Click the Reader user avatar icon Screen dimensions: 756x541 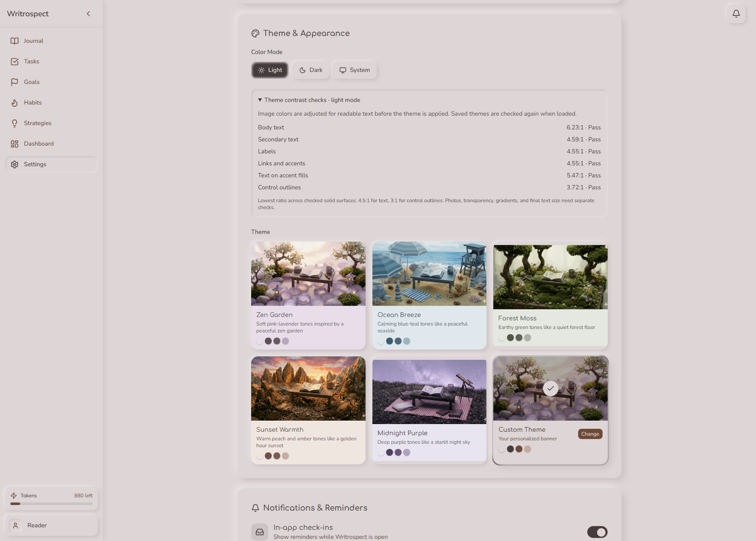tap(15, 525)
